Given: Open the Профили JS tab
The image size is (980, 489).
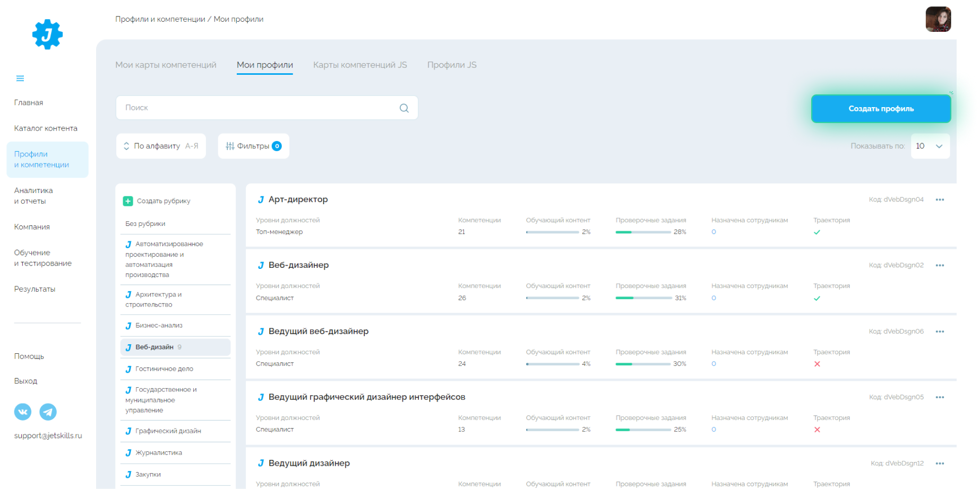Looking at the screenshot, I should (x=452, y=65).
